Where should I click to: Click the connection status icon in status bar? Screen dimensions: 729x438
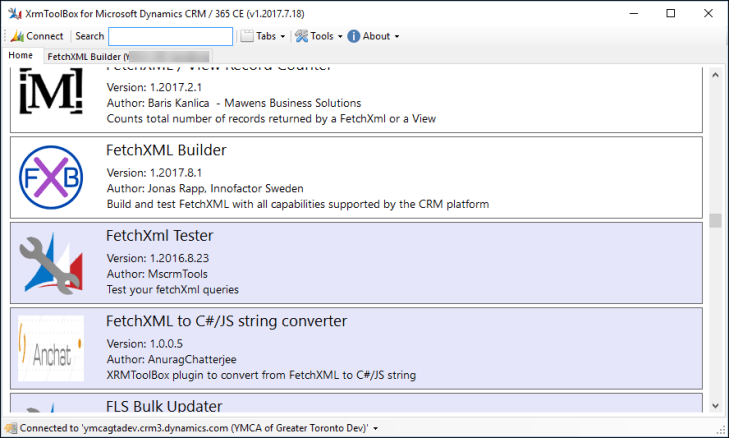tap(10, 428)
